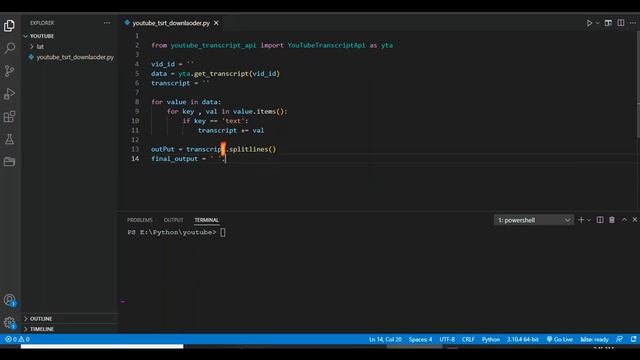Select the 3.10.4 64-bit interpreter
This screenshot has width=640, height=360.
click(x=523, y=339)
